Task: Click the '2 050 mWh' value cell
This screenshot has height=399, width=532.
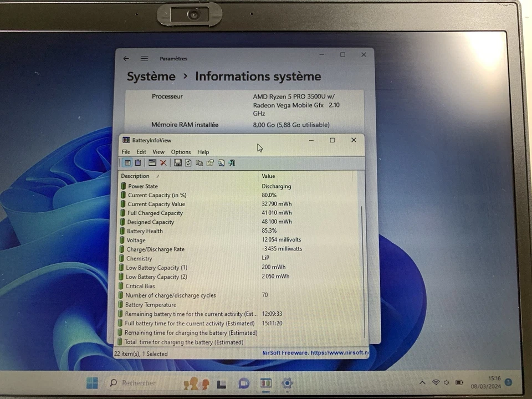Action: (x=275, y=276)
